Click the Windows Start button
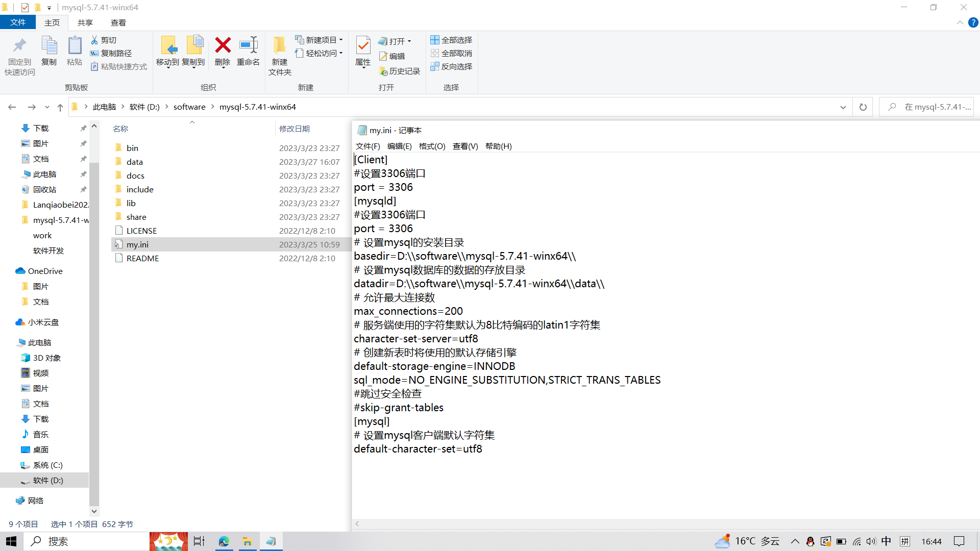This screenshot has width=980, height=551. 11,541
